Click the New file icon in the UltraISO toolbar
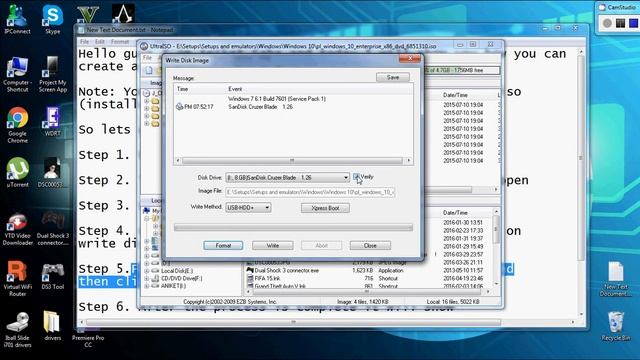The image size is (640, 360). click(149, 71)
